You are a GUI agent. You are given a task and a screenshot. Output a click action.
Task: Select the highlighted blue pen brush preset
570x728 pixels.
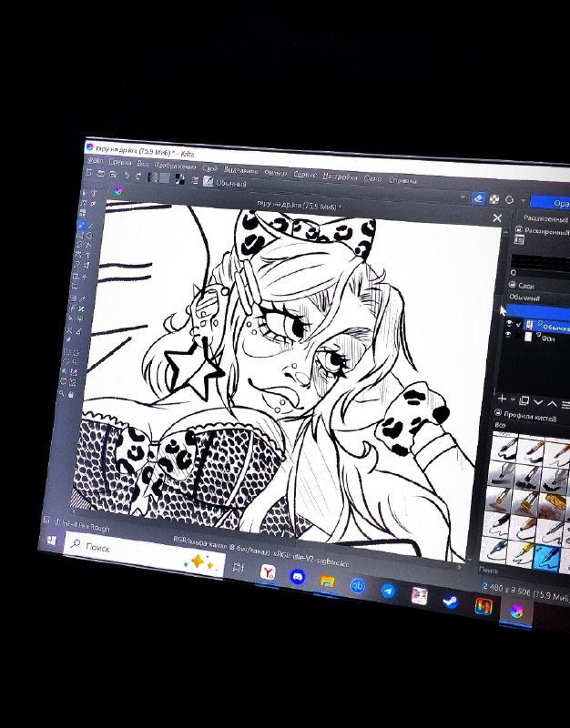click(x=546, y=557)
